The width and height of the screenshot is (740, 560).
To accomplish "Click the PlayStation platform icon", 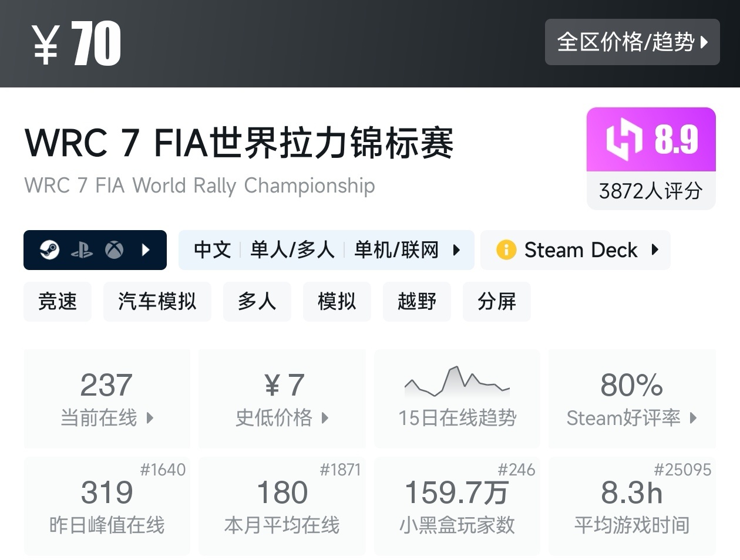I will tap(83, 250).
